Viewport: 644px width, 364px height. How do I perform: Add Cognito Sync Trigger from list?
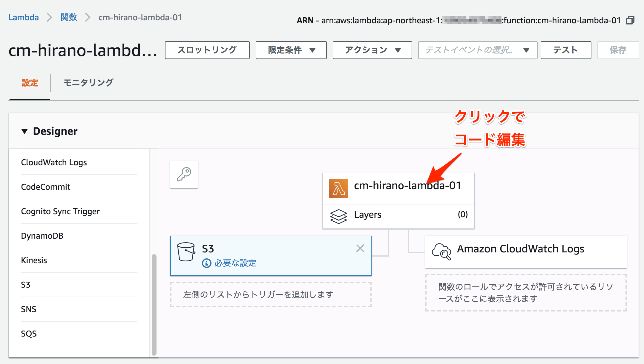tap(79, 211)
